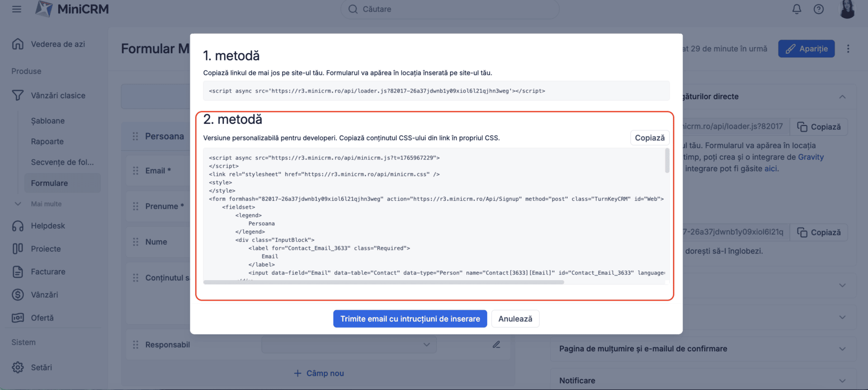Open the three-dot more options menu
The height and width of the screenshot is (390, 868).
pyautogui.click(x=848, y=49)
